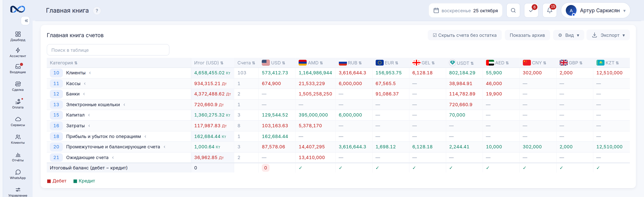The width and height of the screenshot is (644, 197).
Task: Open Клиенты in the sidebar
Action: click(18, 139)
